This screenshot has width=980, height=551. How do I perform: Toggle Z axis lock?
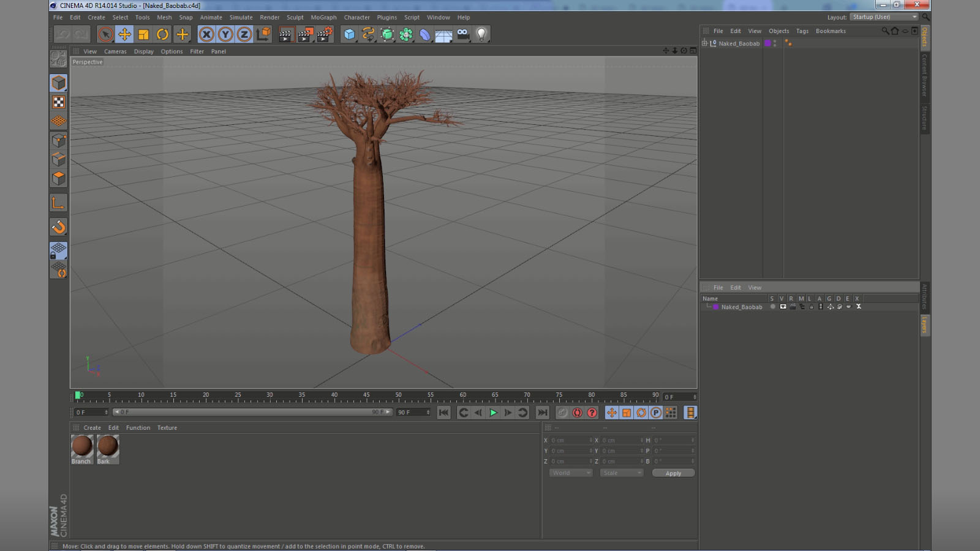(244, 34)
